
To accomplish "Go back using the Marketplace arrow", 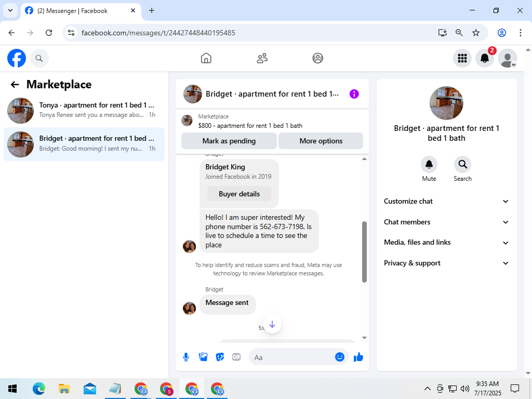I will pyautogui.click(x=15, y=85).
